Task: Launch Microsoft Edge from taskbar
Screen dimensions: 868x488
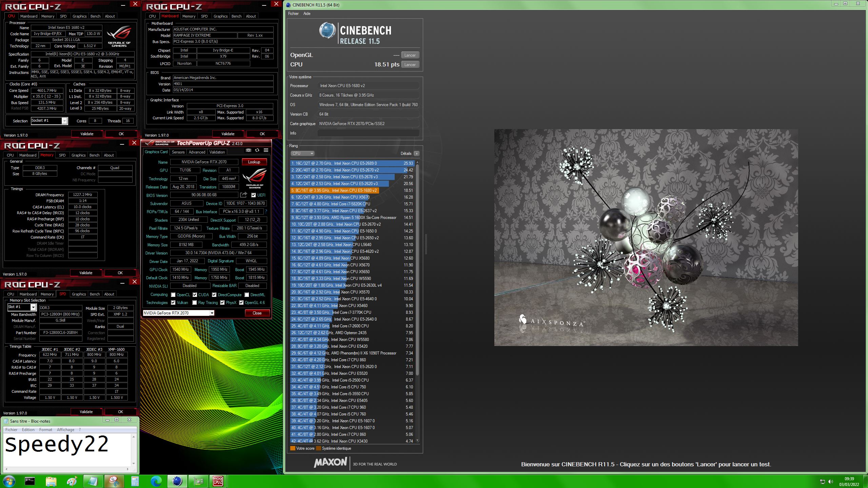Action: [156, 481]
